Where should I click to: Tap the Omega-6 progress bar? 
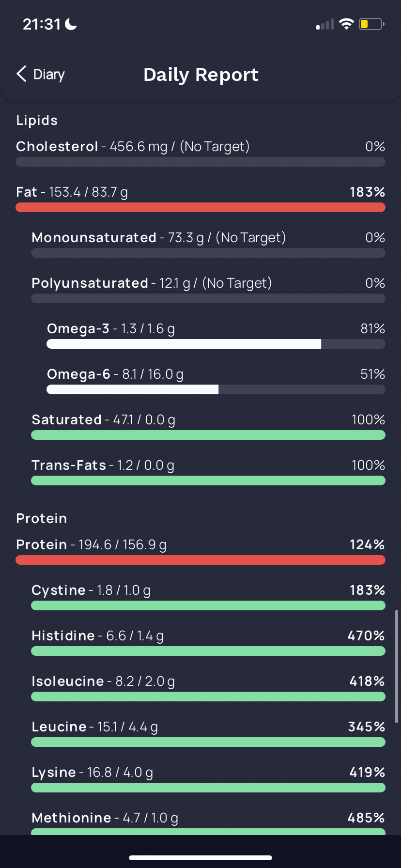(216, 389)
